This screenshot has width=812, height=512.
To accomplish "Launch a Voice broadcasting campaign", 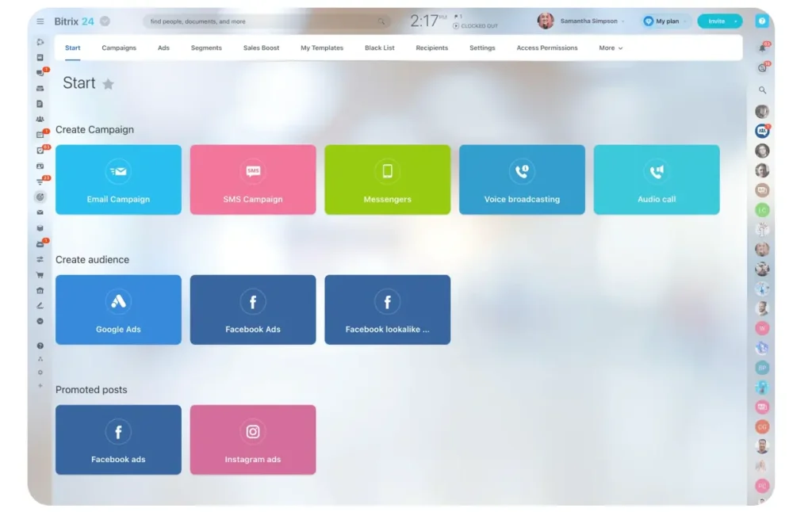I will tap(522, 179).
